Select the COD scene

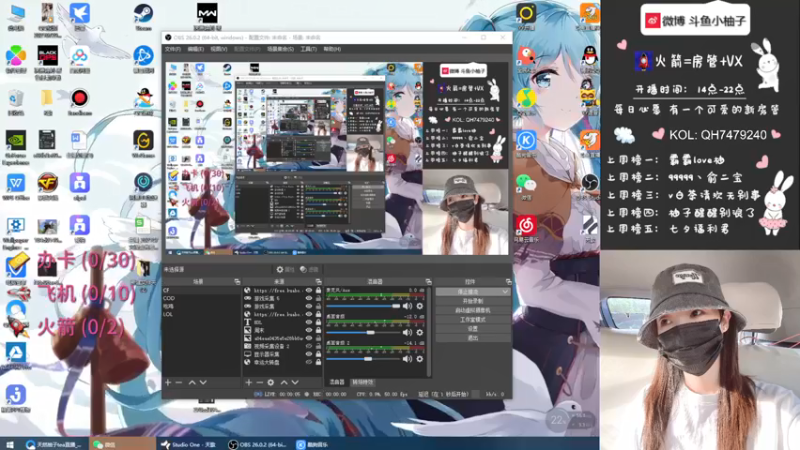tap(201, 298)
